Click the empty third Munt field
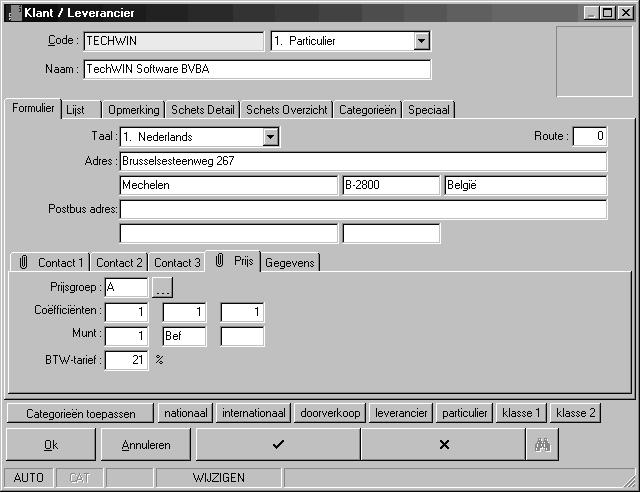This screenshot has width=640, height=493. [242, 336]
